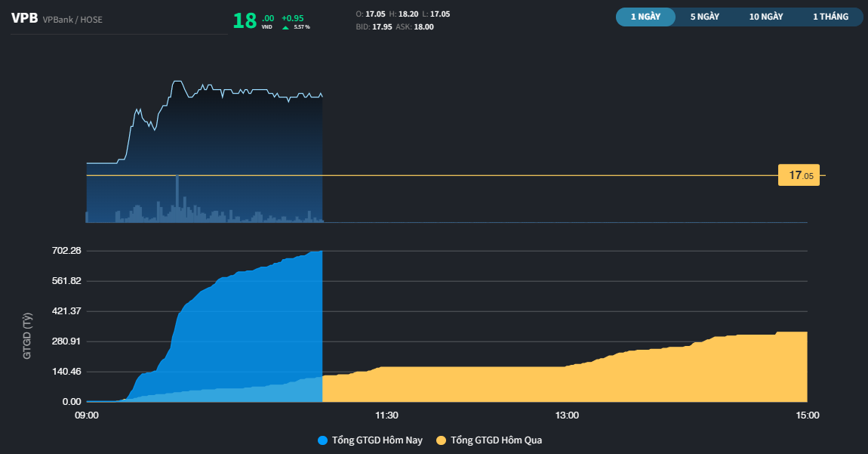
Task: Click the yellow 17.05 reference price tag
Action: (x=799, y=175)
